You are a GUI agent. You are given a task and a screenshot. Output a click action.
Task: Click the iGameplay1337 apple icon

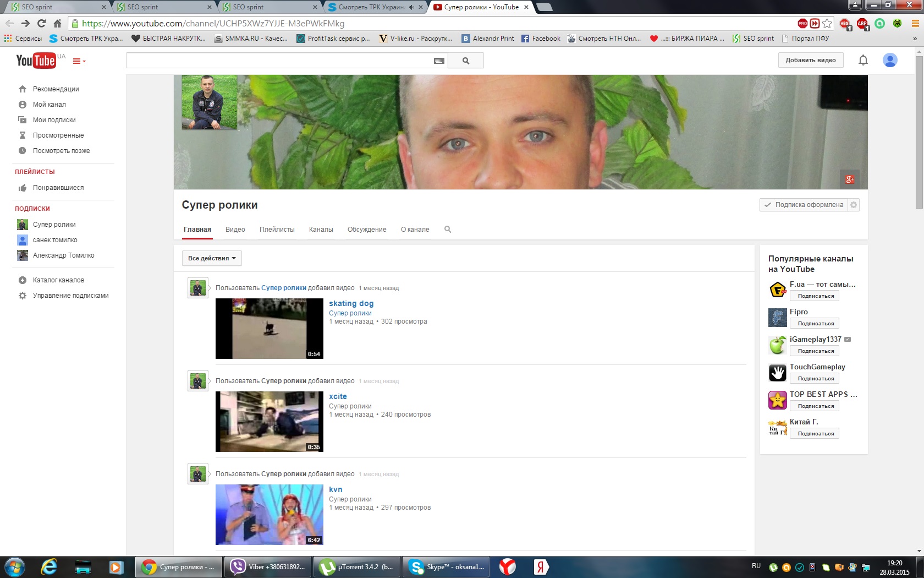click(x=778, y=345)
